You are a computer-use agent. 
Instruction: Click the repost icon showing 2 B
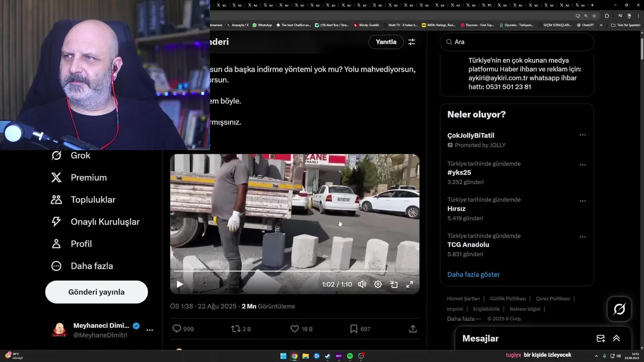pos(241,329)
